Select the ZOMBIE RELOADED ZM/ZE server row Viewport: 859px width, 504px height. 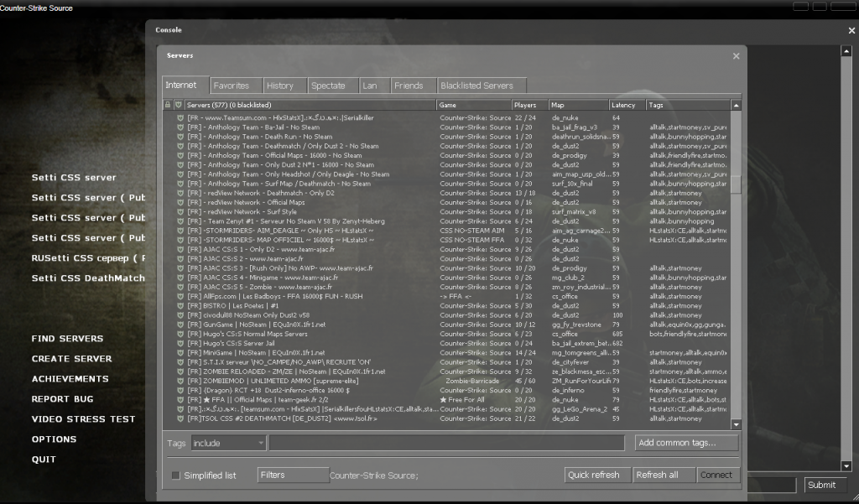[x=446, y=372]
